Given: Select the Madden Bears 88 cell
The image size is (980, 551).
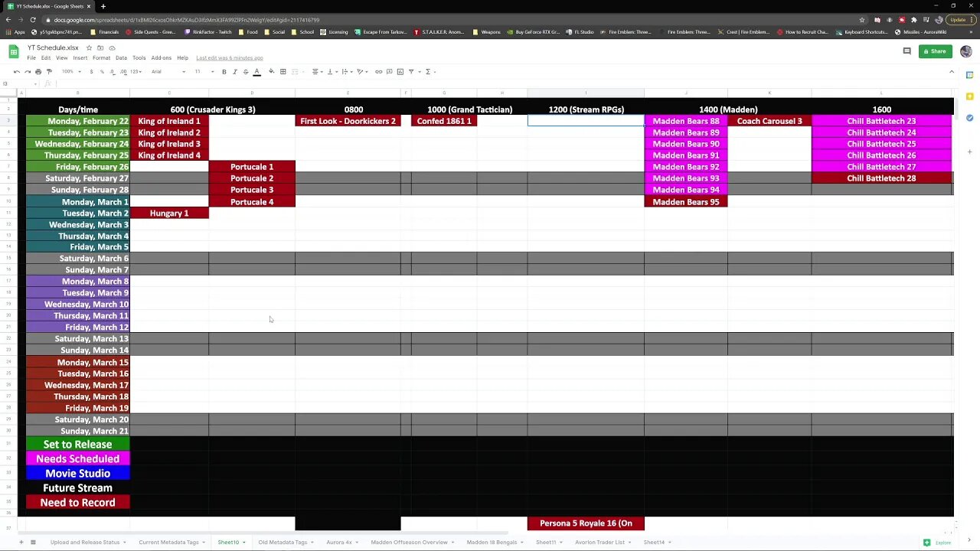Looking at the screenshot, I should tap(686, 121).
